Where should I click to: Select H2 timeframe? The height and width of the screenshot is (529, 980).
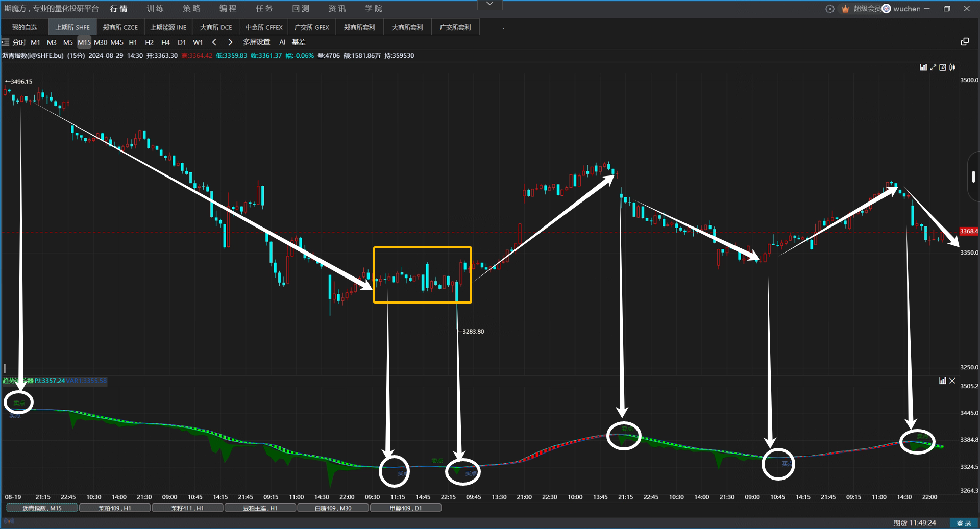click(x=150, y=42)
